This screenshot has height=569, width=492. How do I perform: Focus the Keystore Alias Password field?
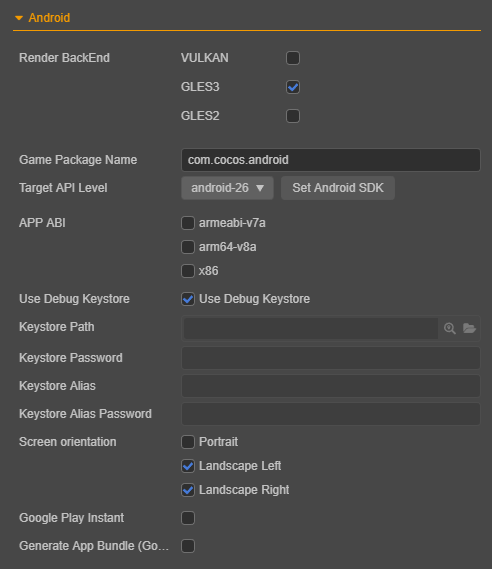coord(331,414)
